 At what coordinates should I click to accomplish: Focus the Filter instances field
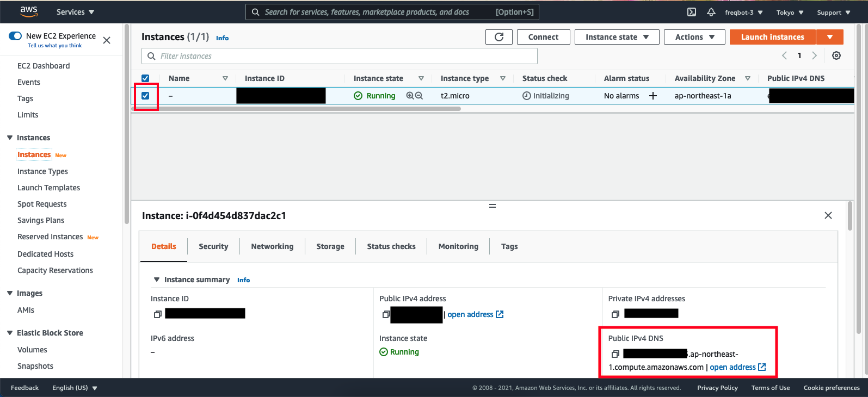(x=340, y=56)
